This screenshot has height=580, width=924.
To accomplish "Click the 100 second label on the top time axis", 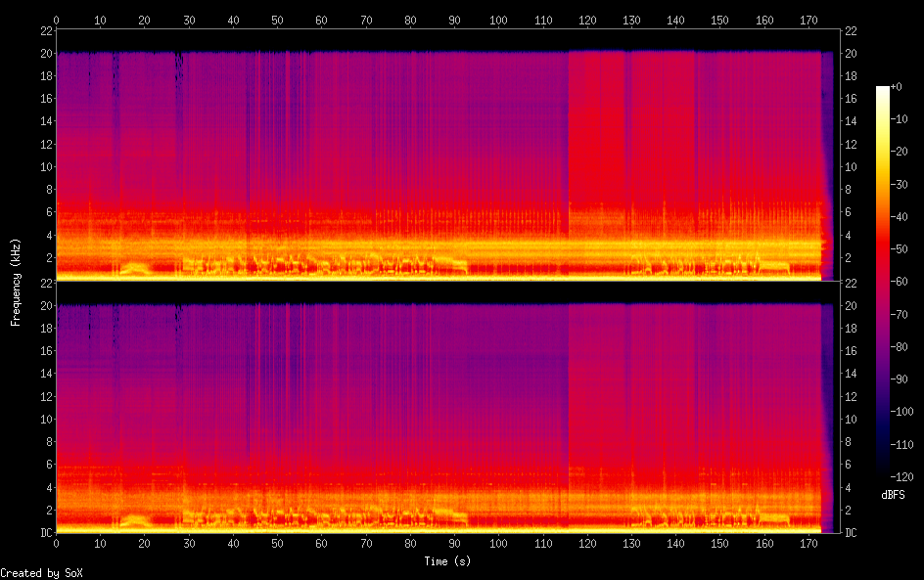I will [x=498, y=20].
